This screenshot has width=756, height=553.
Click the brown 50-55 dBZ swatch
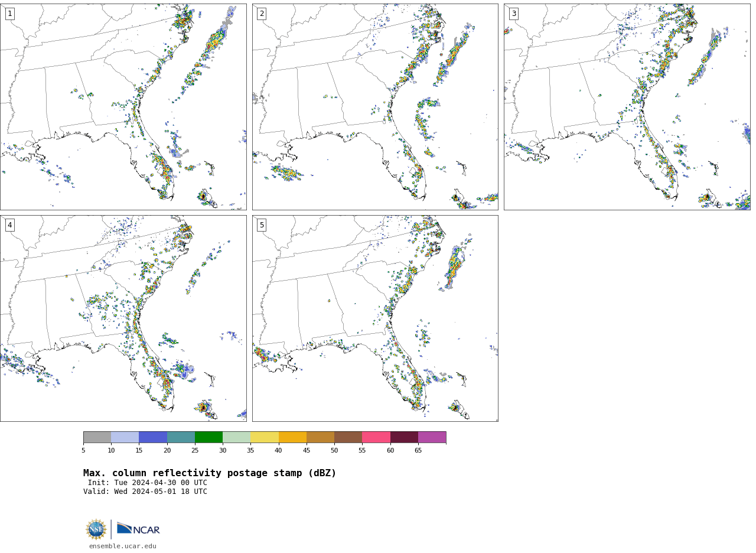pos(348,437)
